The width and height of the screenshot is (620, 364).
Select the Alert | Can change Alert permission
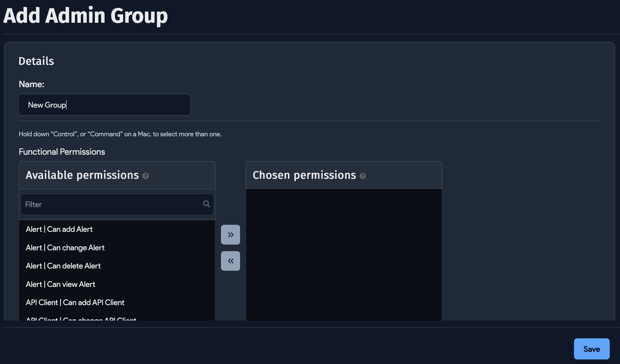65,248
